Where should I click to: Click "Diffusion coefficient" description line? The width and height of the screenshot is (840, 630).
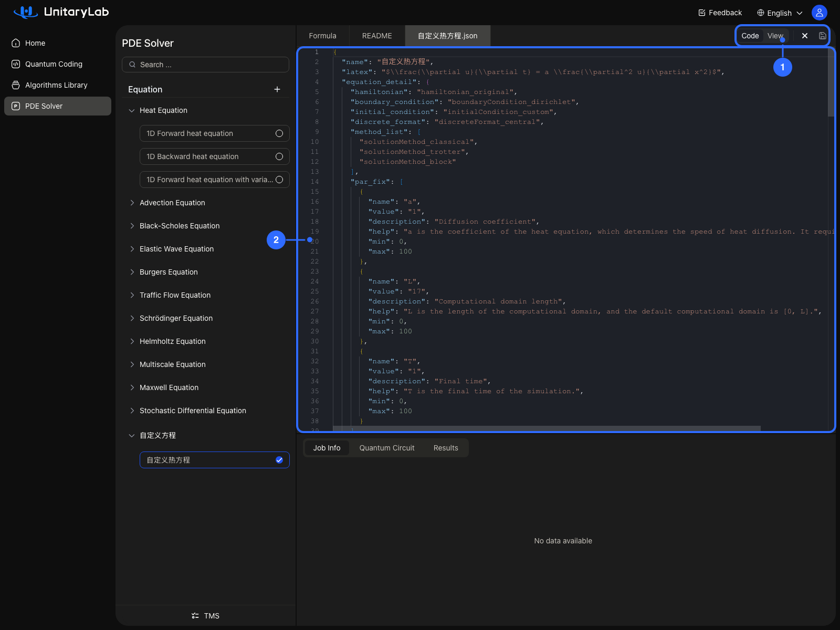454,222
